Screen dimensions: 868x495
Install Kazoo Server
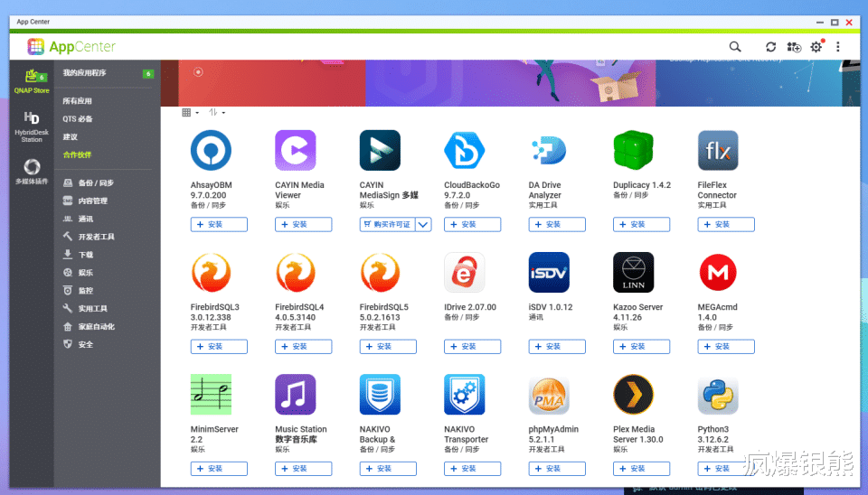click(641, 347)
